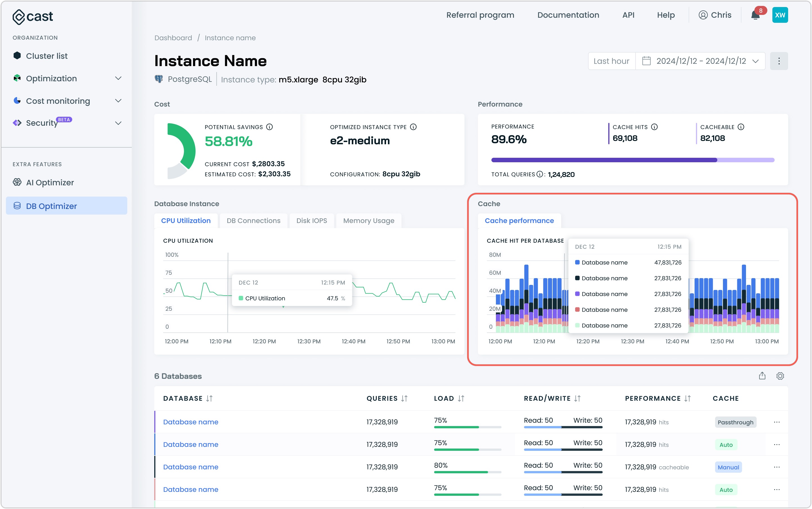The image size is (812, 509).
Task: Click the notification bell icon
Action: 755,15
